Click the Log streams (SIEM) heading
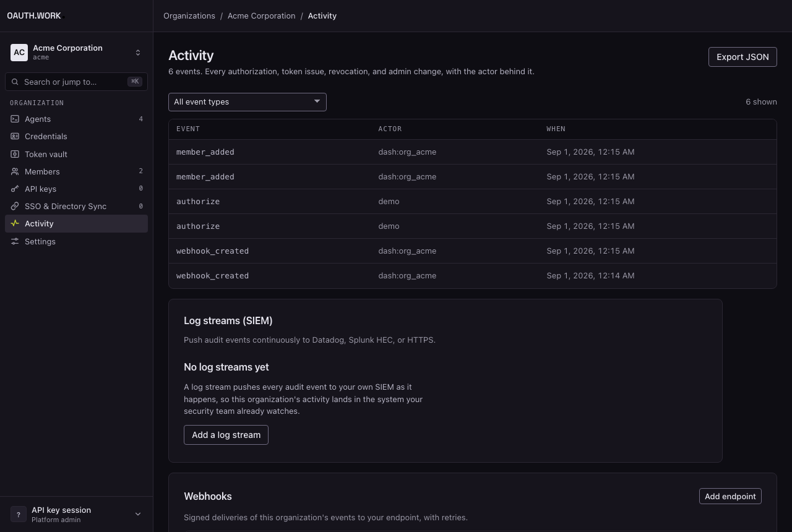 point(228,320)
